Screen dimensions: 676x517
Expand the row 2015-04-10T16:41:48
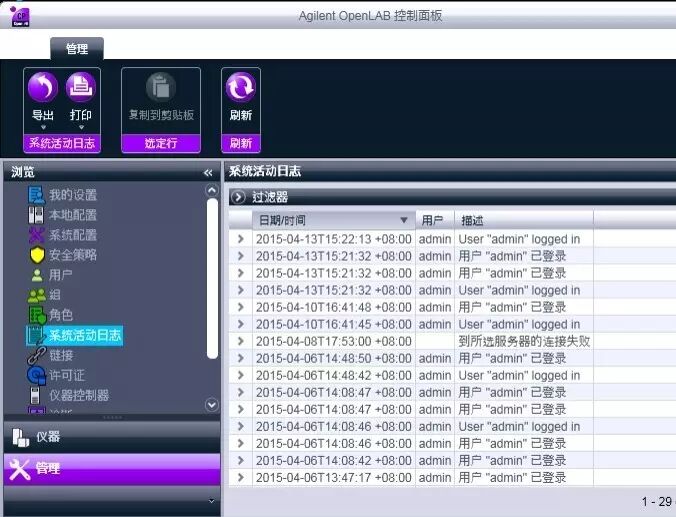[x=241, y=307]
